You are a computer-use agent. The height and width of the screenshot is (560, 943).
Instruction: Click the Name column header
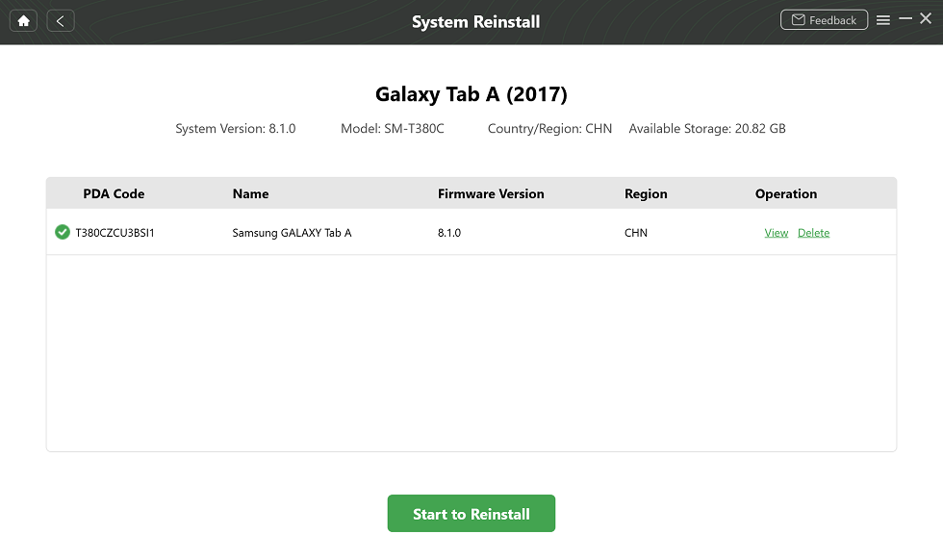[250, 193]
